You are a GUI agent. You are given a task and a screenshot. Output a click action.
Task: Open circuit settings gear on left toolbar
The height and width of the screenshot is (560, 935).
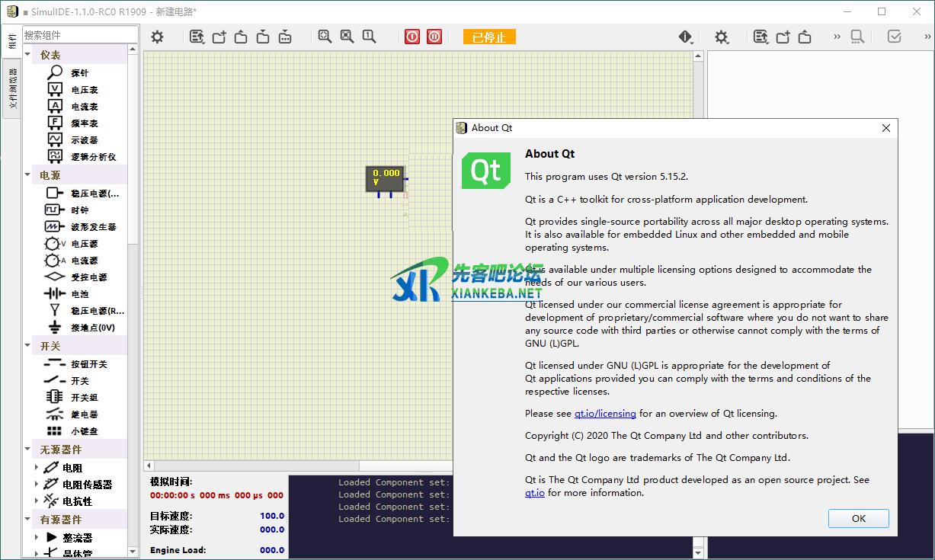(x=157, y=37)
